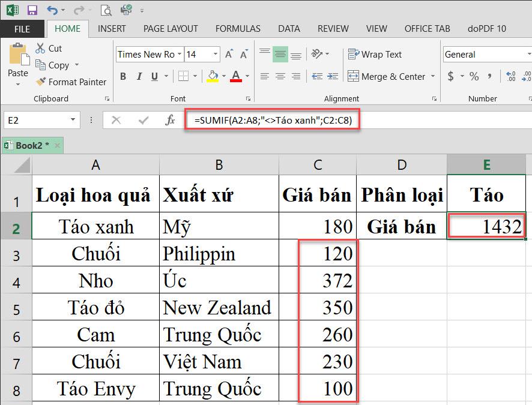Viewport: 532px width, 405px height.
Task: Open the FILE menu
Action: pos(23,28)
